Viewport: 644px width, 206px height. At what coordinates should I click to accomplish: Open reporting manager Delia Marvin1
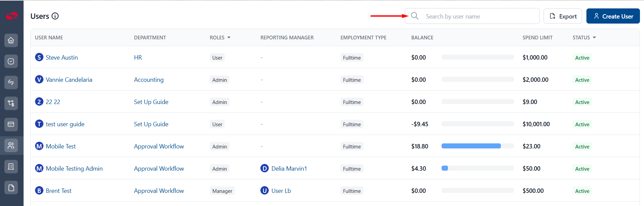[289, 169]
